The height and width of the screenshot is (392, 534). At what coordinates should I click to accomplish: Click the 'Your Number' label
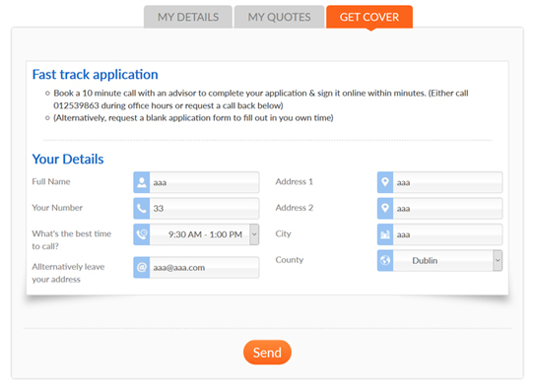point(57,208)
